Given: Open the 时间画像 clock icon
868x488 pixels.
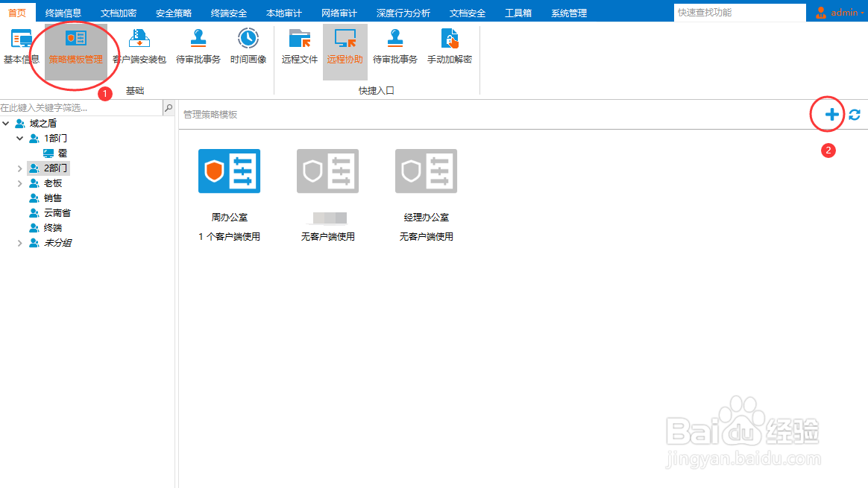Looking at the screenshot, I should pyautogui.click(x=248, y=47).
